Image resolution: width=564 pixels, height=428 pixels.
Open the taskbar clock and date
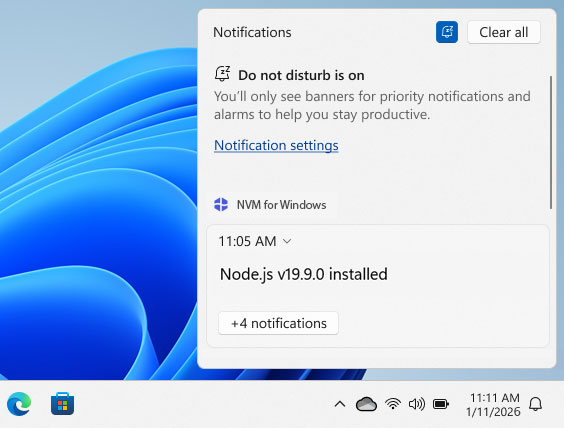coord(493,405)
